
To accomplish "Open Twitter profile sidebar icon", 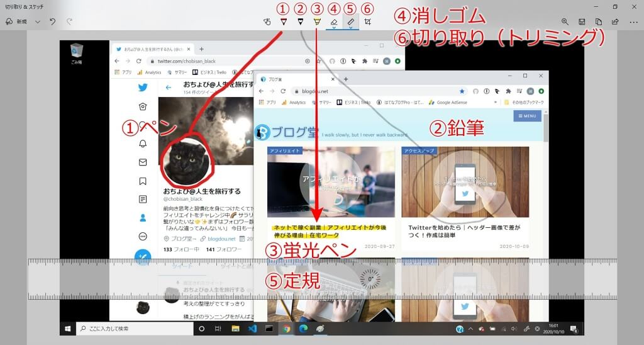I will pos(143,218).
